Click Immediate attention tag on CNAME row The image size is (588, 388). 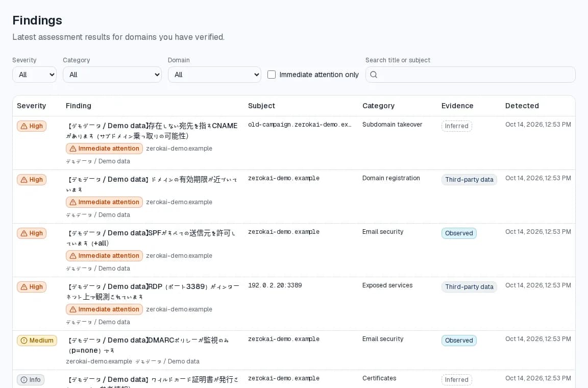click(x=104, y=149)
